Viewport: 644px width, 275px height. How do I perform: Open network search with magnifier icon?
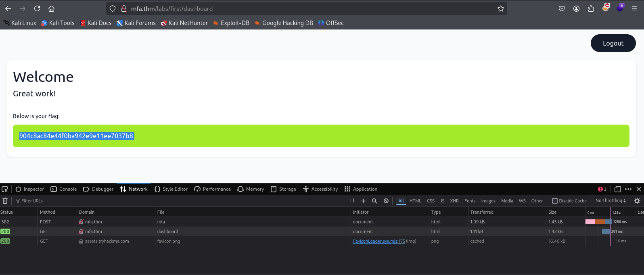[x=374, y=201]
